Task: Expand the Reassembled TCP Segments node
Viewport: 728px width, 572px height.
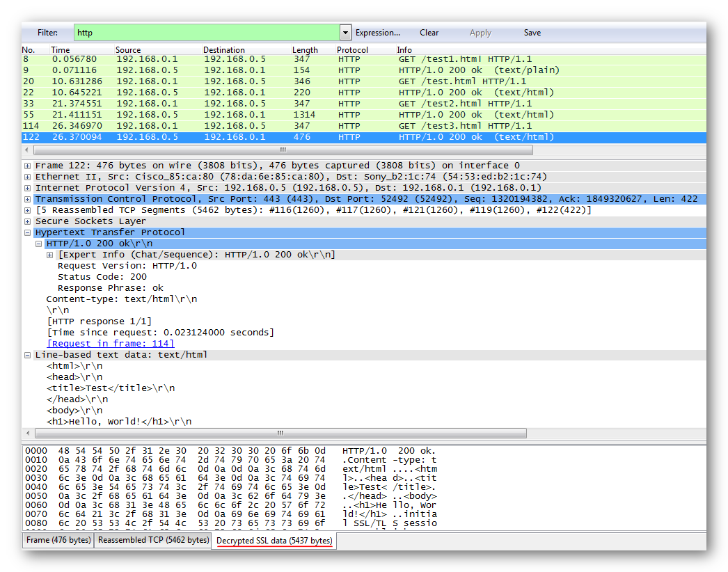Action: [x=28, y=210]
